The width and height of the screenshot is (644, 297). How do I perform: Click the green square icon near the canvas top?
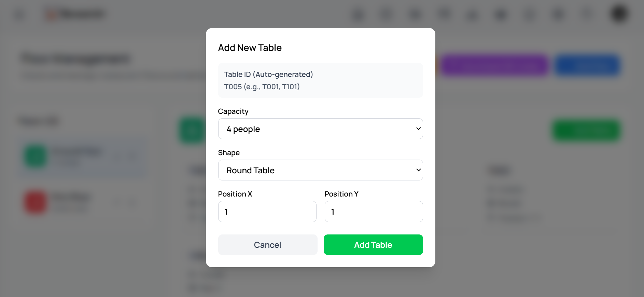pyautogui.click(x=191, y=130)
